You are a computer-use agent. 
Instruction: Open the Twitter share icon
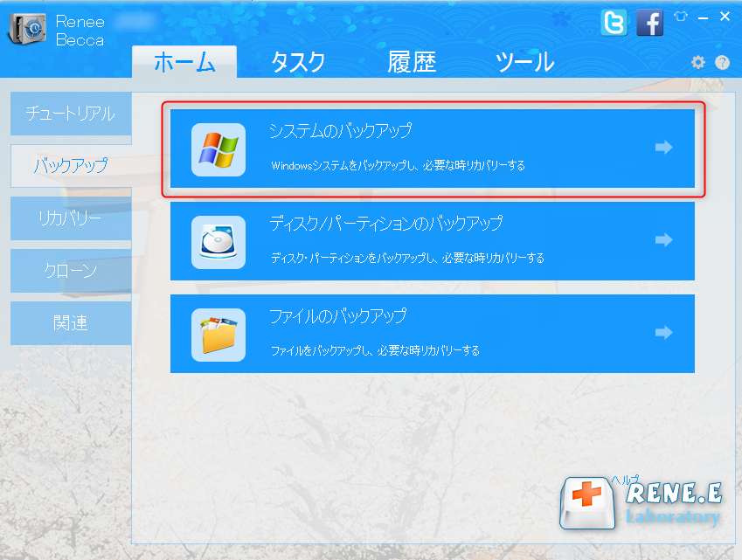pos(614,23)
